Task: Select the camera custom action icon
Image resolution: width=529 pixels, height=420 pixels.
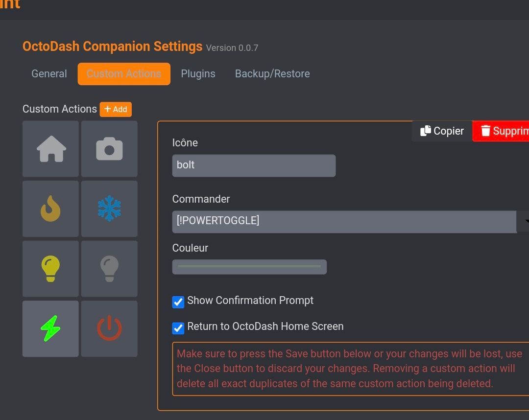Action: tap(109, 149)
